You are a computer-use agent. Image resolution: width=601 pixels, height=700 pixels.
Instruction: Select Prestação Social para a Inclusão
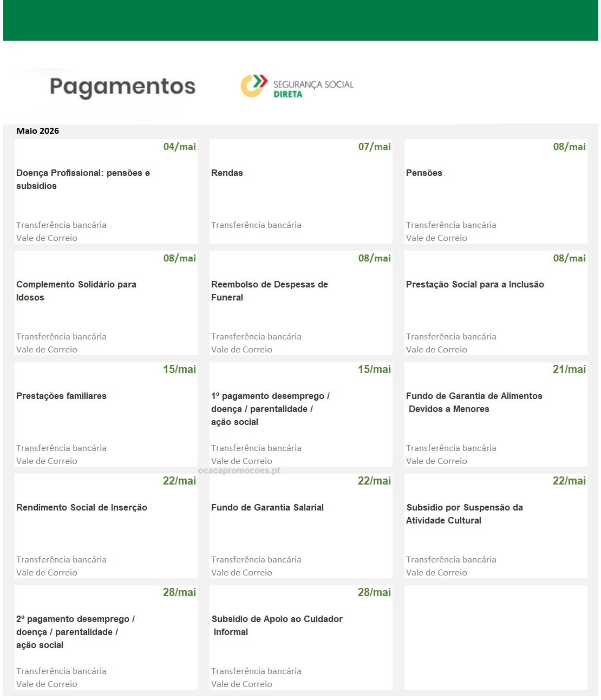[x=475, y=284]
